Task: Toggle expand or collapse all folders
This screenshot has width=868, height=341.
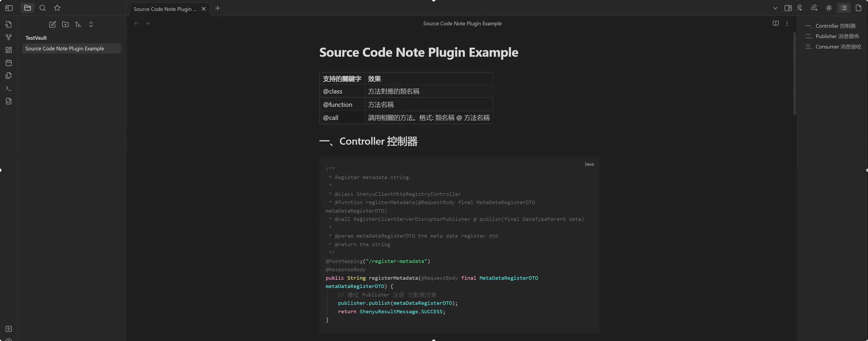Action: point(91,24)
